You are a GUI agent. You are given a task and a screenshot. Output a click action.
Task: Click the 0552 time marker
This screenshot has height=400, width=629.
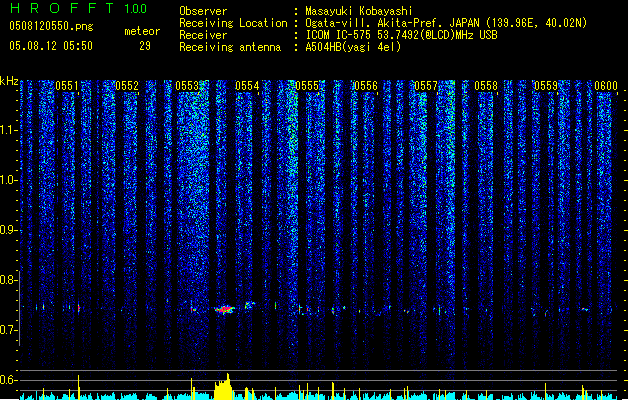(x=127, y=86)
